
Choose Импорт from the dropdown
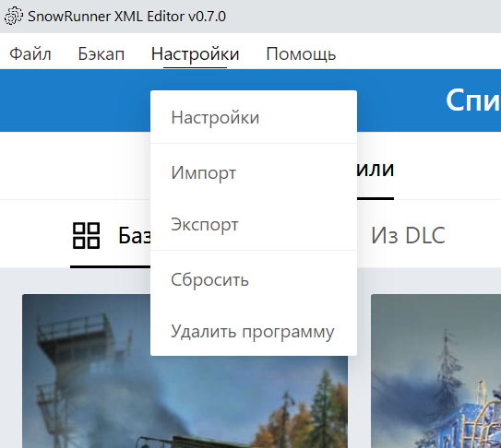(x=254, y=172)
